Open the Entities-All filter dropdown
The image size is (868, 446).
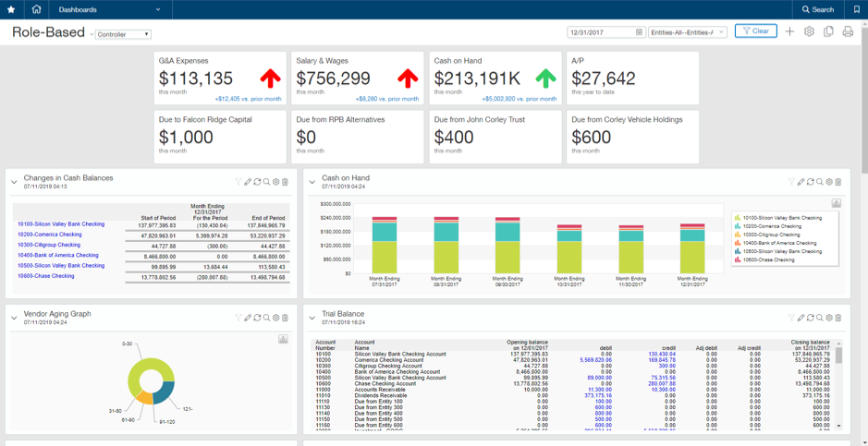(688, 32)
